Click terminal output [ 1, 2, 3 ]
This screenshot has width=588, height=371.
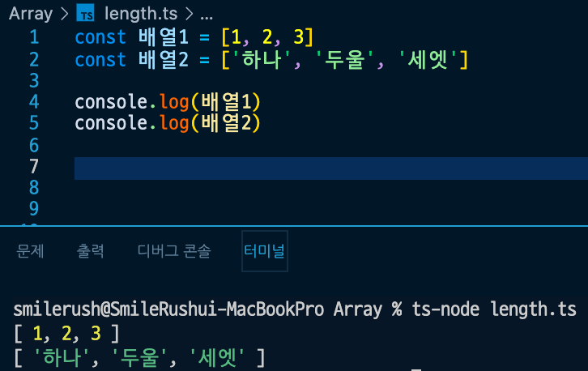click(x=66, y=334)
